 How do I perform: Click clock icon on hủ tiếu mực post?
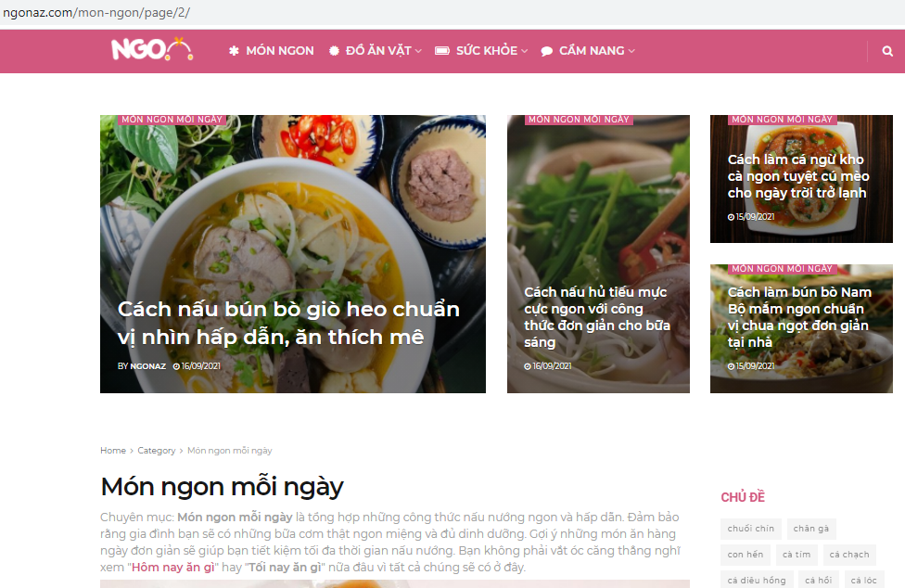click(x=528, y=366)
